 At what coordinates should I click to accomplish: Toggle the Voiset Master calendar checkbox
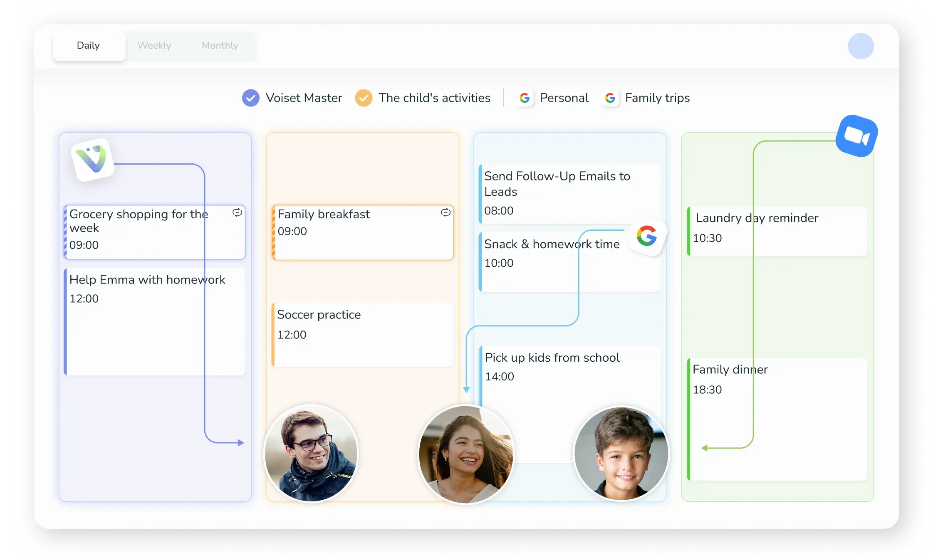(251, 98)
